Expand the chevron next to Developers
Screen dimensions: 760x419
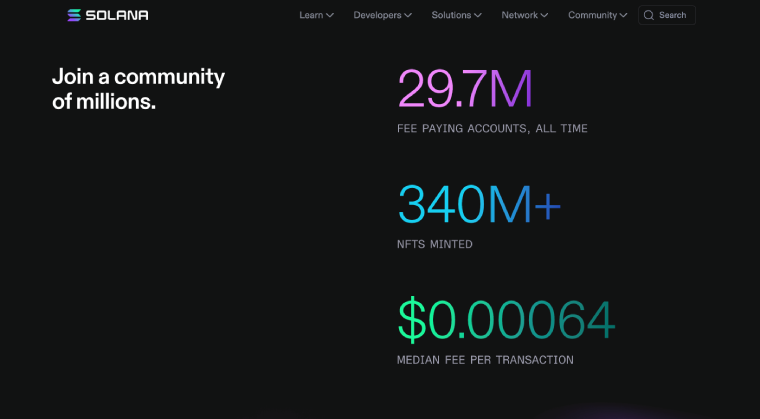pyautogui.click(x=408, y=16)
